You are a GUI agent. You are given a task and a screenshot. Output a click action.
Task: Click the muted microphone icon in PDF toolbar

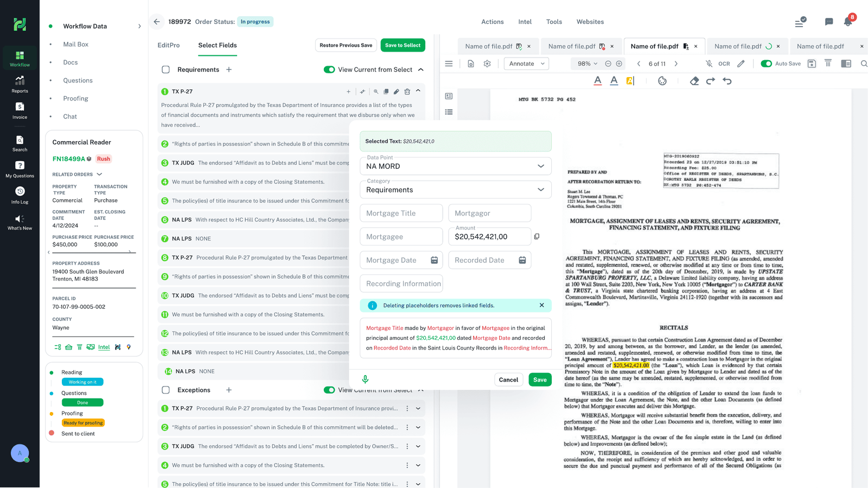[x=709, y=64]
